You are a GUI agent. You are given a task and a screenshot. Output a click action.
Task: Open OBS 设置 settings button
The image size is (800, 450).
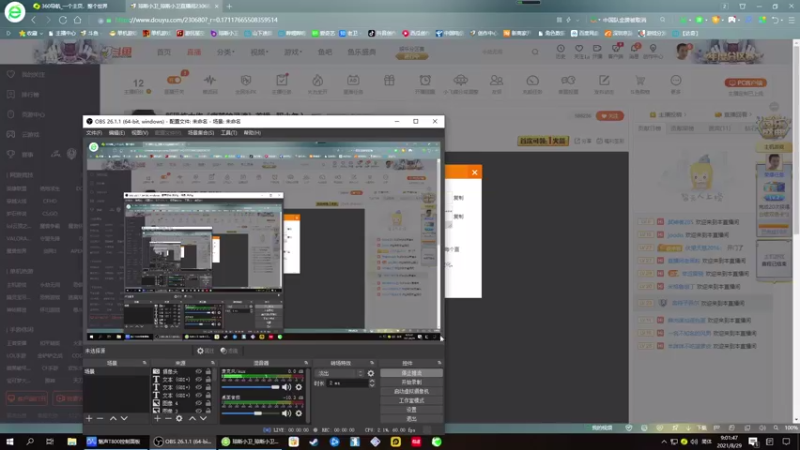[x=411, y=410]
